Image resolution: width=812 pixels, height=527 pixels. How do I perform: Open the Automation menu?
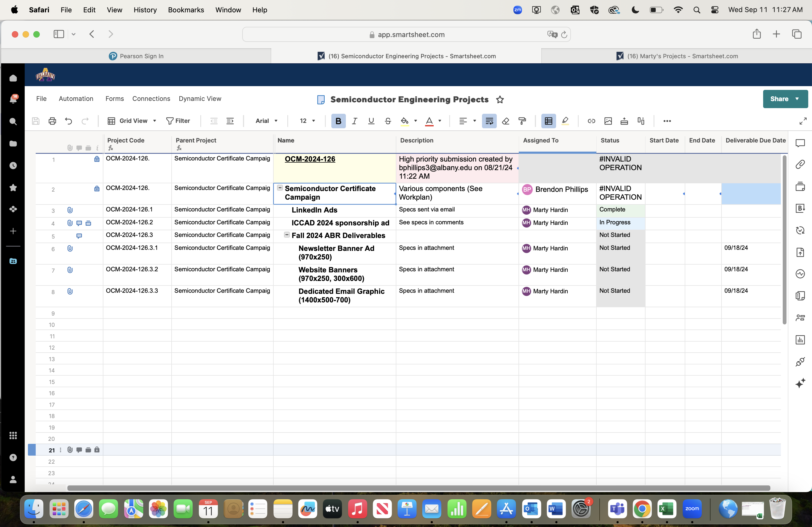click(x=76, y=99)
